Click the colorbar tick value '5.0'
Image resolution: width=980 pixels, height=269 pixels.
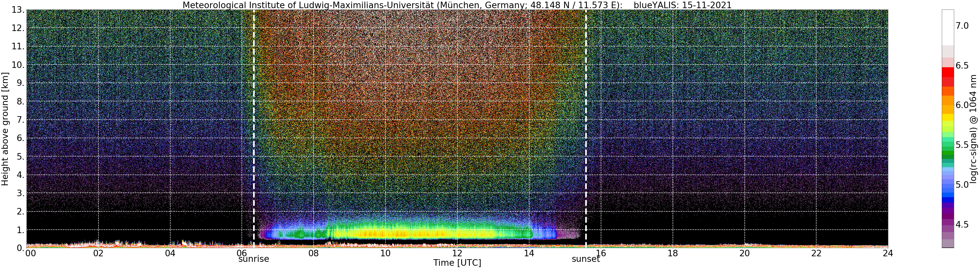click(962, 184)
